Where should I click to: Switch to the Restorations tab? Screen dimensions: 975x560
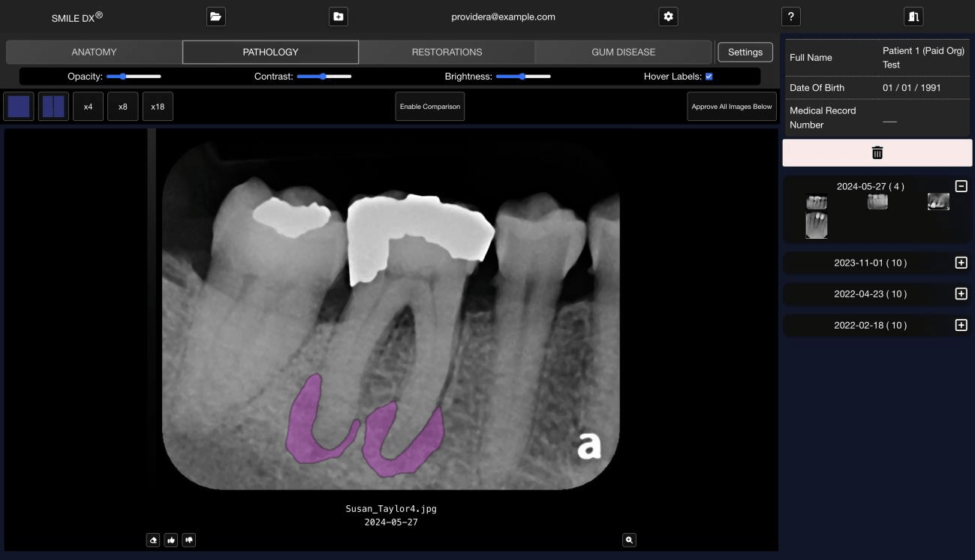pyautogui.click(x=447, y=52)
